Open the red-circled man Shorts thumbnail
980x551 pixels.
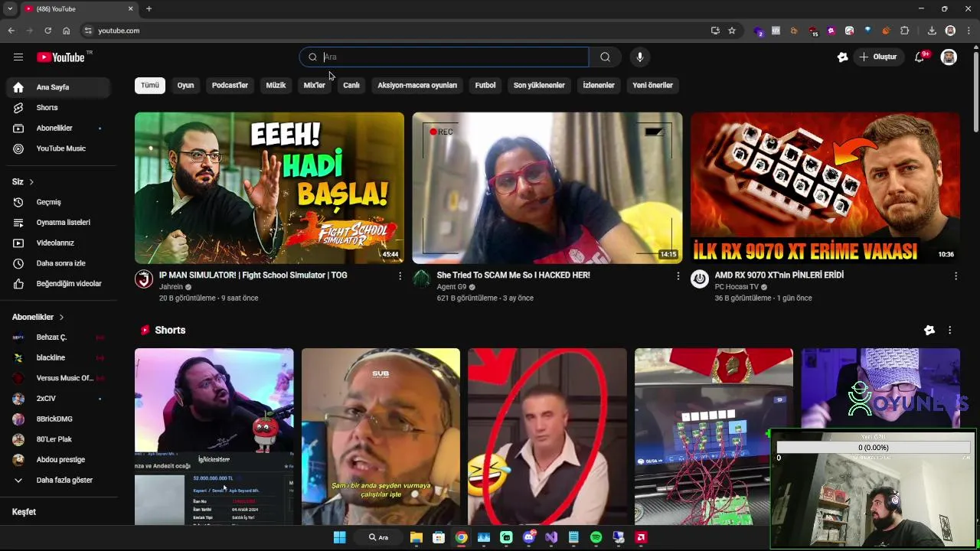[x=547, y=436]
